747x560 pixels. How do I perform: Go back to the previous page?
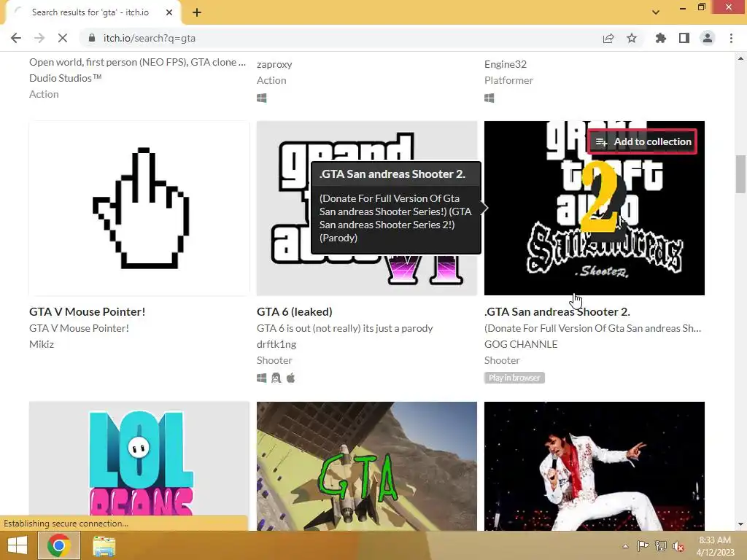(x=16, y=38)
